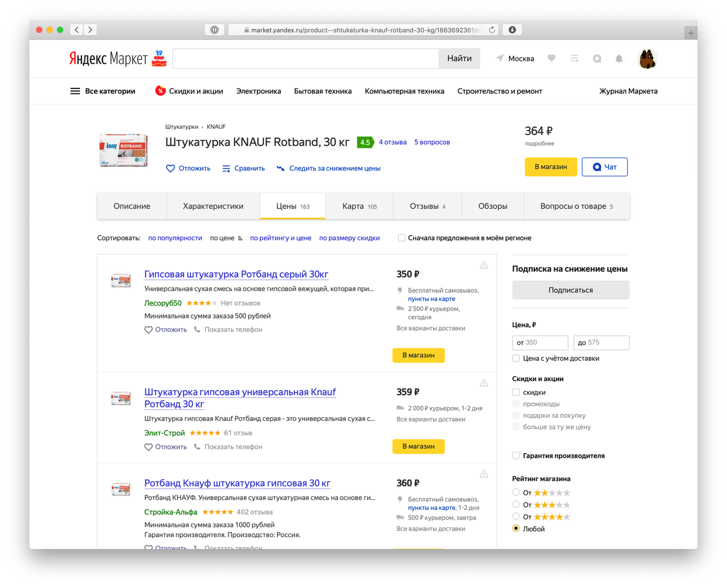Sort offers по размеру скидки
This screenshot has width=727, height=588.
click(x=350, y=238)
